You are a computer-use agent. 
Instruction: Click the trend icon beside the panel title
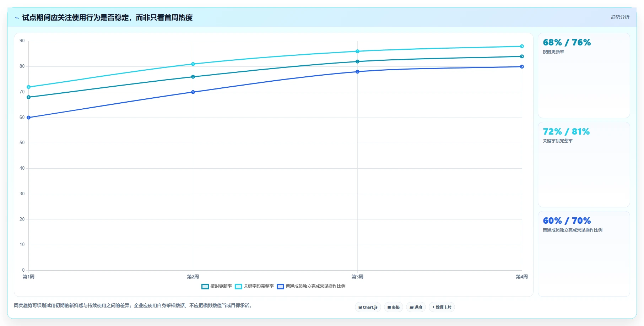click(17, 18)
